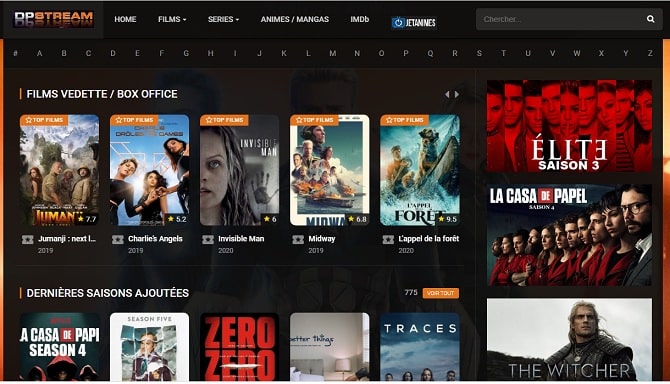Open the Élite Saison 3 banner
Image resolution: width=670 pixels, height=384 pixels.
(x=570, y=126)
